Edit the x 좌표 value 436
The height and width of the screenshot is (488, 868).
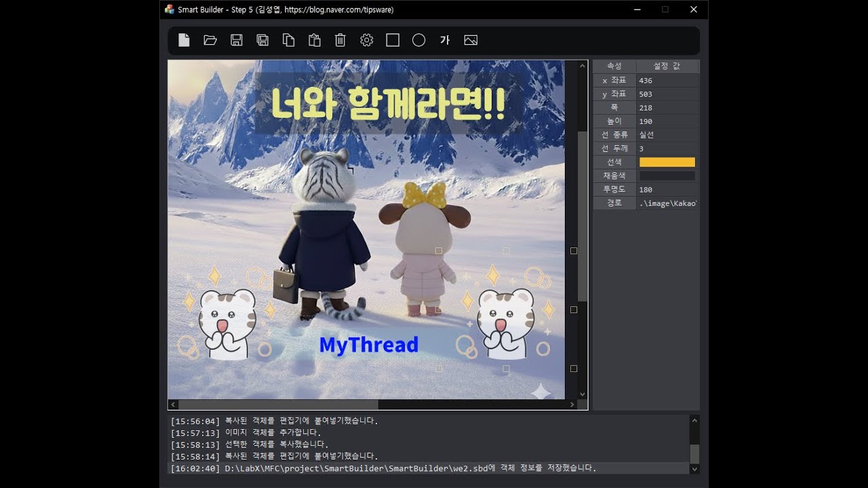668,81
